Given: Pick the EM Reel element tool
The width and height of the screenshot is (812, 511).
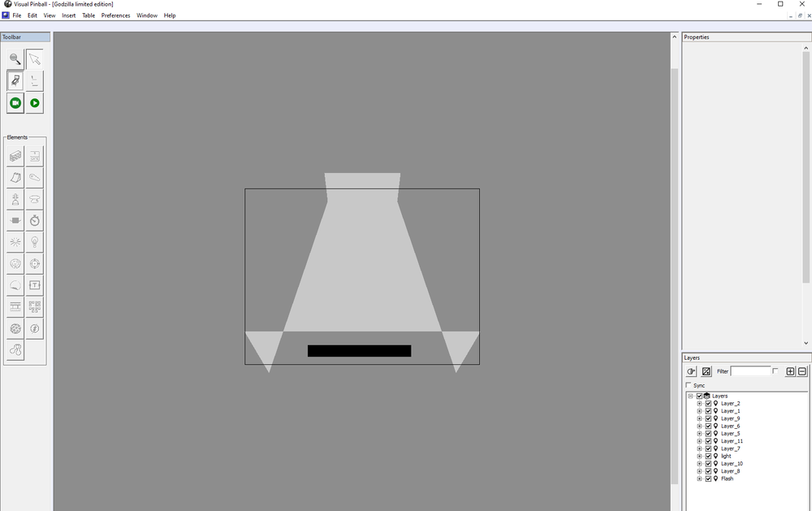Looking at the screenshot, I should [x=15, y=307].
